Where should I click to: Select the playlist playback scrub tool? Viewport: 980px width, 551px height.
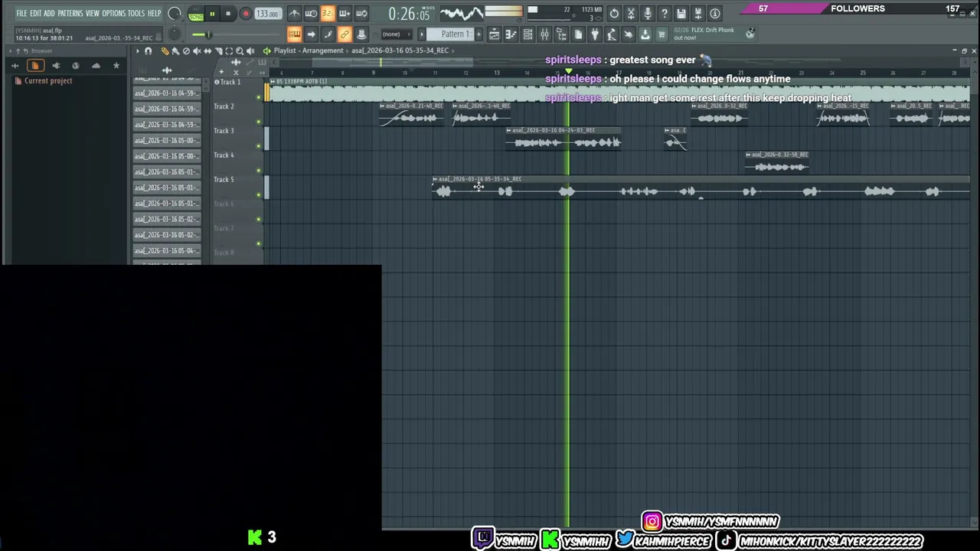tap(250, 51)
